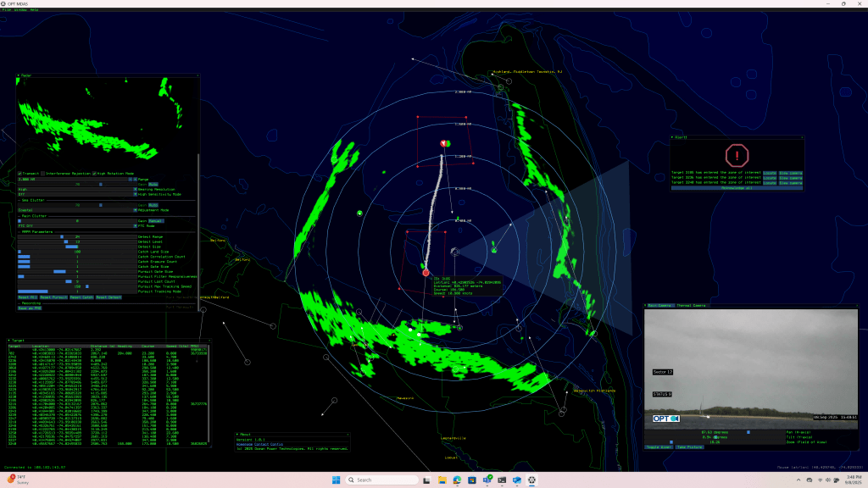The height and width of the screenshot is (488, 868).
Task: Open the File menu
Action: [5, 10]
